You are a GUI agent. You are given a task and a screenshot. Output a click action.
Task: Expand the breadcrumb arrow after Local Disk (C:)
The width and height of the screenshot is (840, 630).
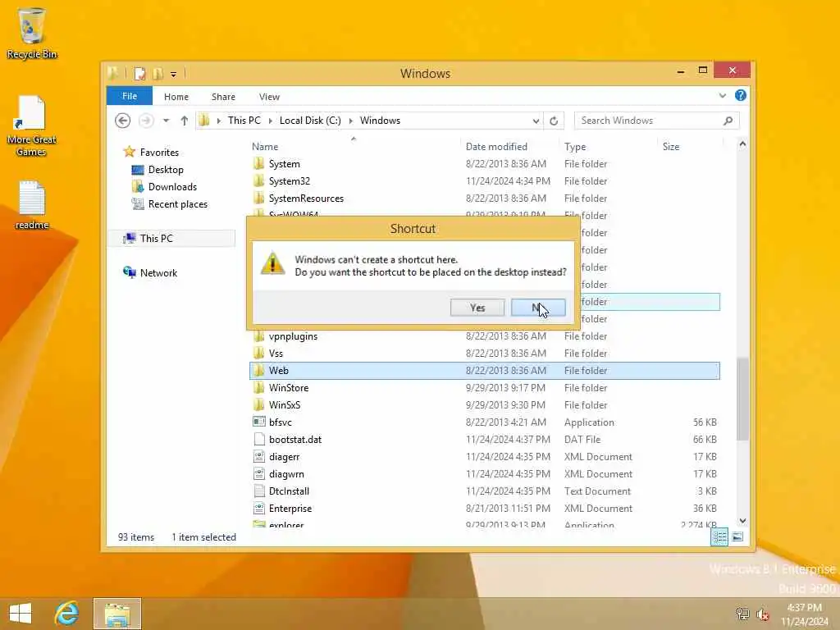tap(351, 121)
